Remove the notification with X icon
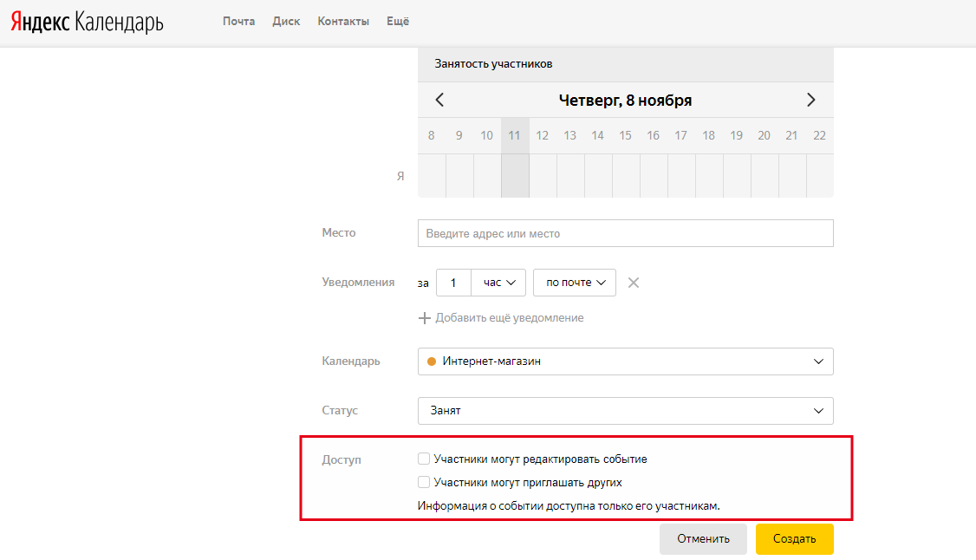This screenshot has width=976, height=560. point(634,283)
